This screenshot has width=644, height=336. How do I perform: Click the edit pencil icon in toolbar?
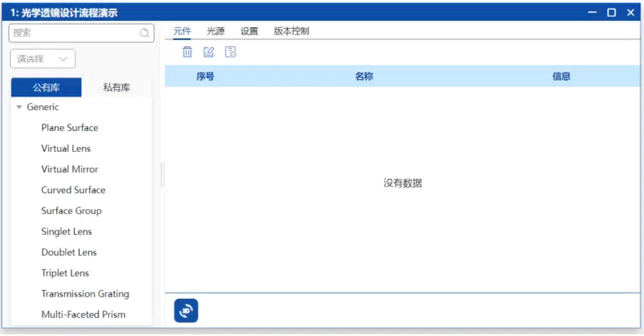pyautogui.click(x=209, y=52)
